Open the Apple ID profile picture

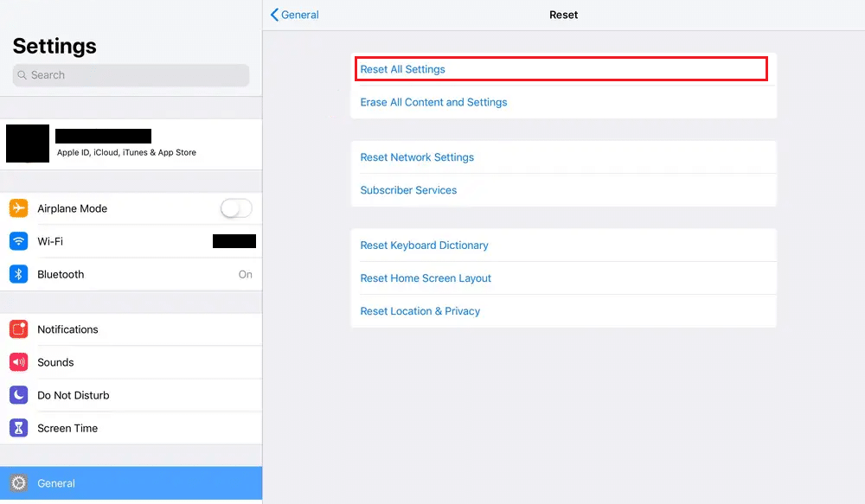pyautogui.click(x=28, y=144)
